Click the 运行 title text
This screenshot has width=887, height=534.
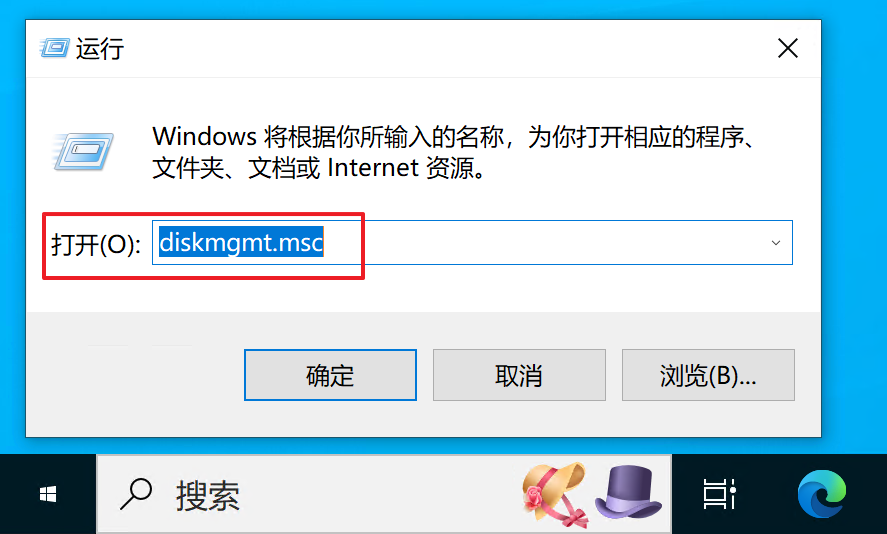100,49
